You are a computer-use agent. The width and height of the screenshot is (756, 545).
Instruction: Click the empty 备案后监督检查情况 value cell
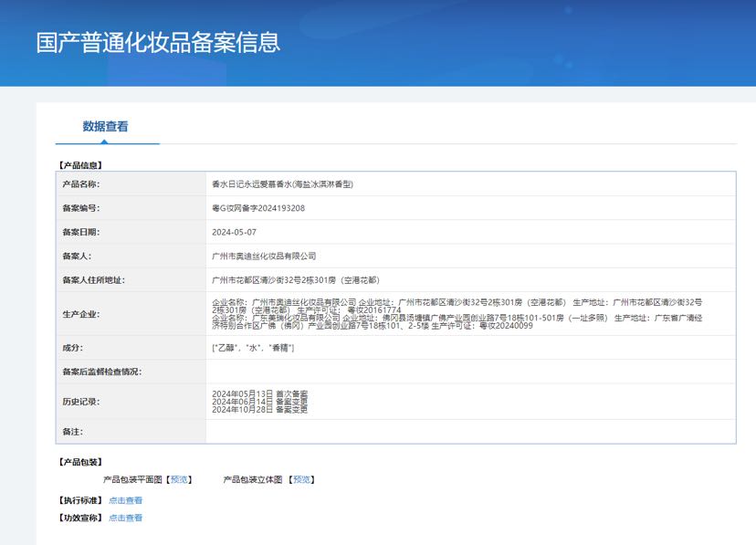(x=470, y=372)
